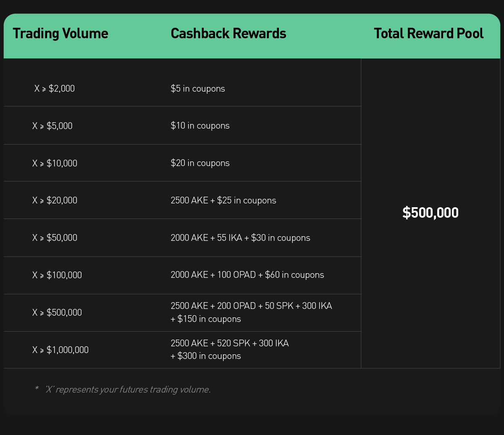504x435 pixels.
Task: Select the X ≥ $500,000 volume tier
Action: [57, 313]
